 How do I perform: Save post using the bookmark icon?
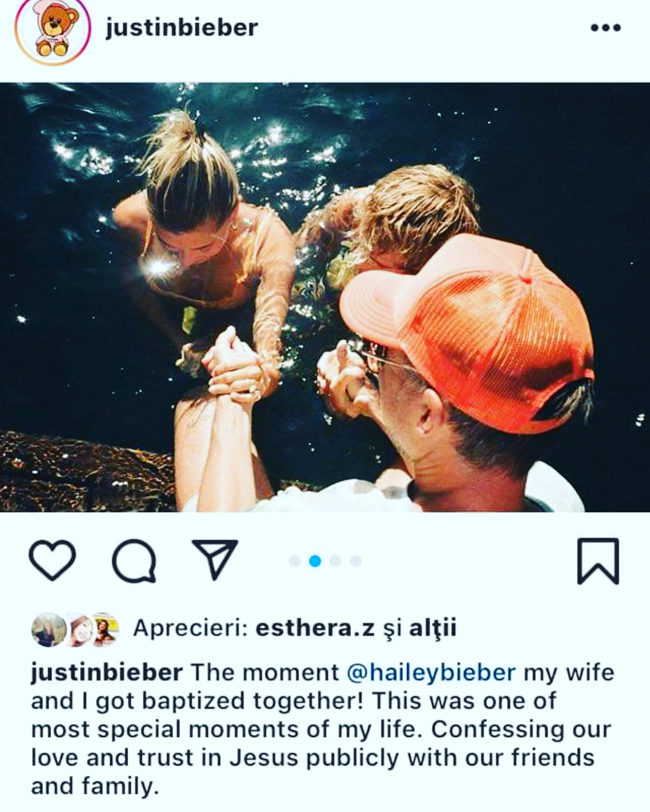(x=598, y=561)
